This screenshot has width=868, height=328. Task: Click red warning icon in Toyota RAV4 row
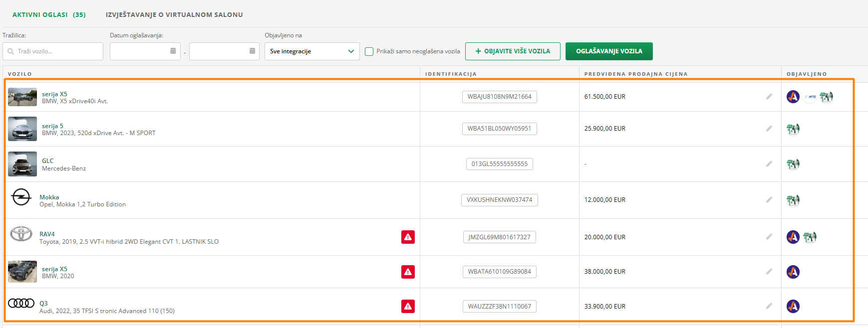408,237
